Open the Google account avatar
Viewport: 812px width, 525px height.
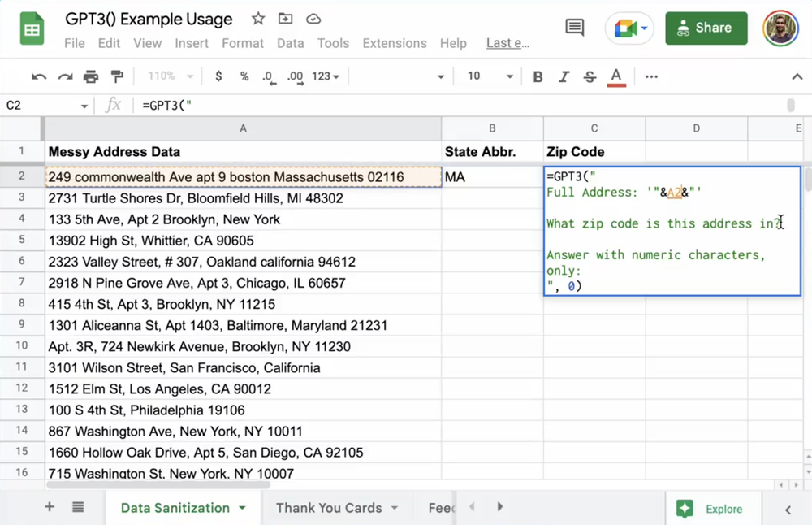click(780, 28)
